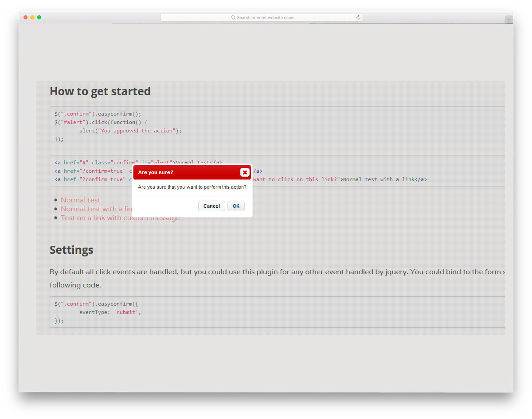532x419 pixels.
Task: Click the 'How to get started' heading
Action: click(100, 91)
